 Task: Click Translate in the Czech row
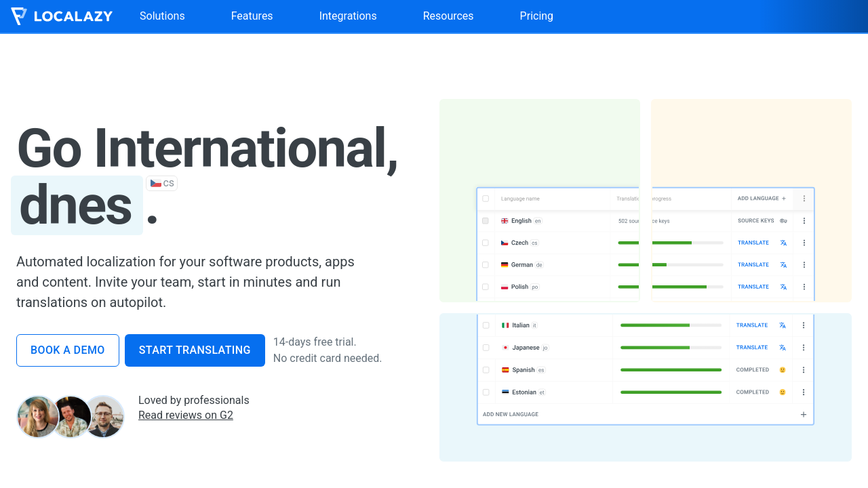[753, 243]
